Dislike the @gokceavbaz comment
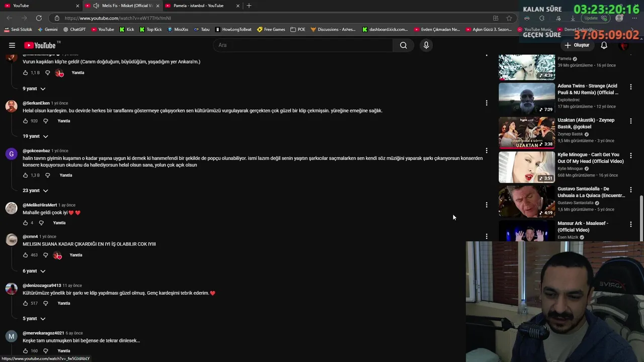This screenshot has width=644, height=362. pyautogui.click(x=48, y=175)
